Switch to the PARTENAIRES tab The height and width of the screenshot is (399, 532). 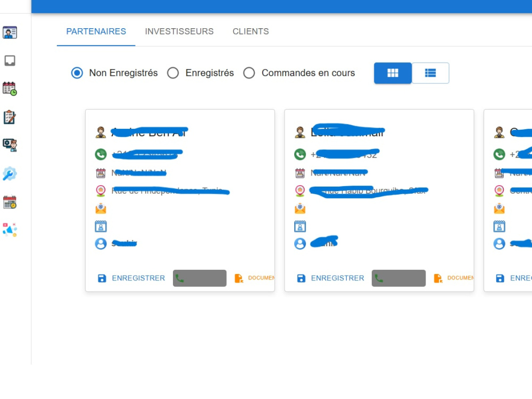pos(96,31)
